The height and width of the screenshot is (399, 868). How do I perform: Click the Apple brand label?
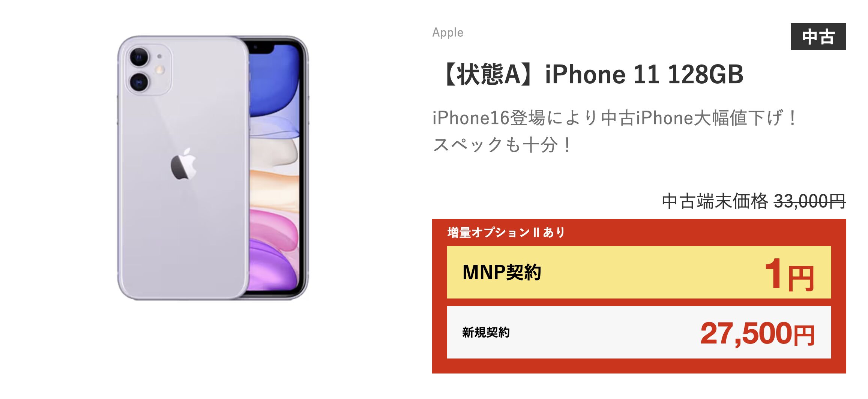(x=448, y=33)
